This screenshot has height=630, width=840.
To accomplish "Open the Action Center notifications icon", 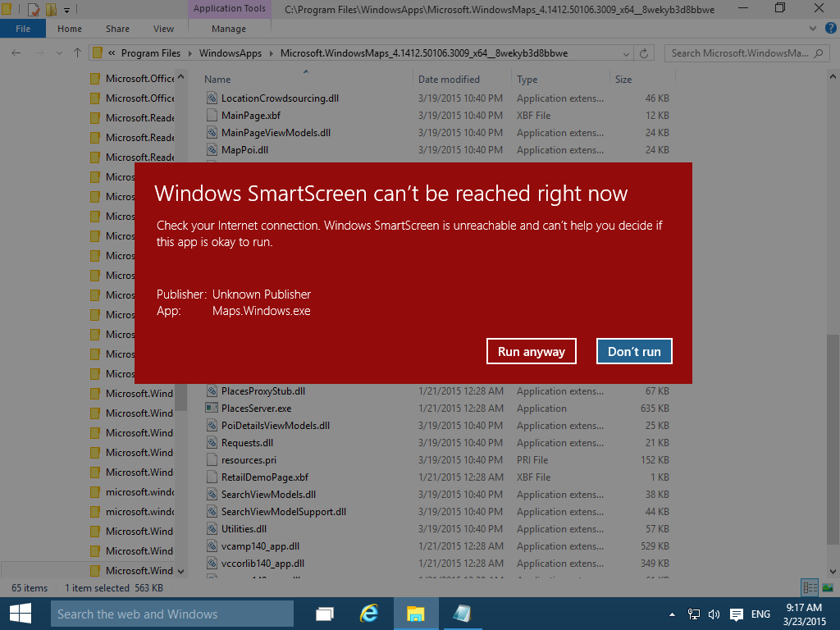I will pyautogui.click(x=737, y=614).
